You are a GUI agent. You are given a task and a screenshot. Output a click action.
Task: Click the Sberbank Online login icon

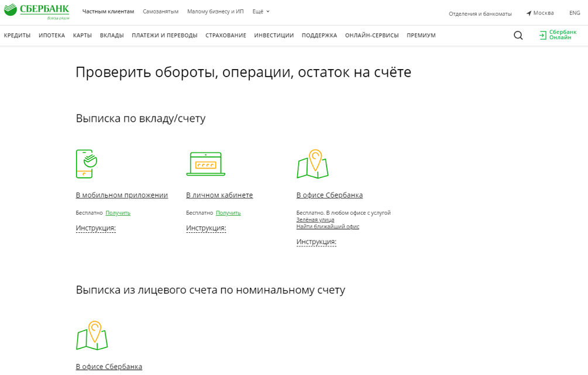click(542, 36)
